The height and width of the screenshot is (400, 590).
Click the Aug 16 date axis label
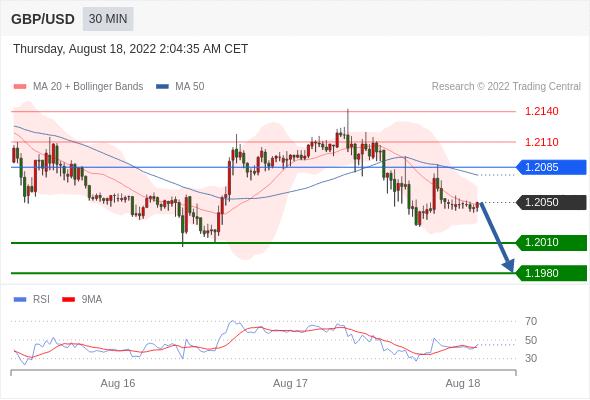[x=118, y=383]
